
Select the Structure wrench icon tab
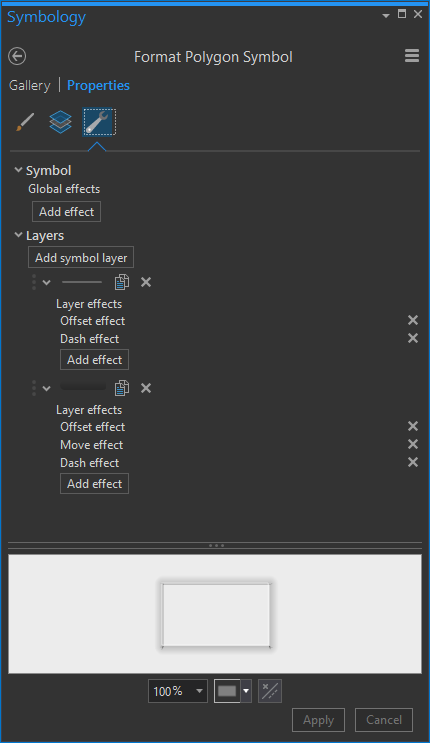[x=99, y=122]
